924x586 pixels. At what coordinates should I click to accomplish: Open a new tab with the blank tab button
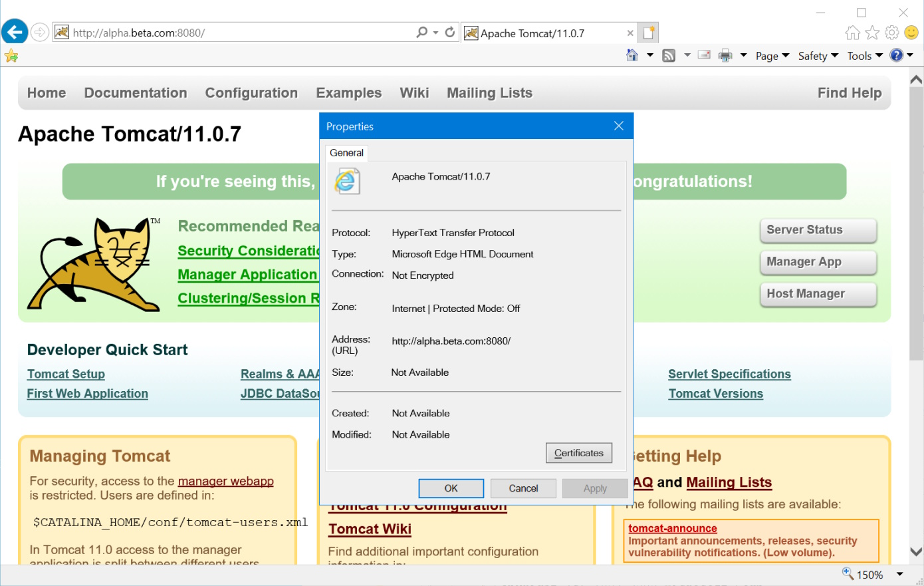(x=649, y=33)
